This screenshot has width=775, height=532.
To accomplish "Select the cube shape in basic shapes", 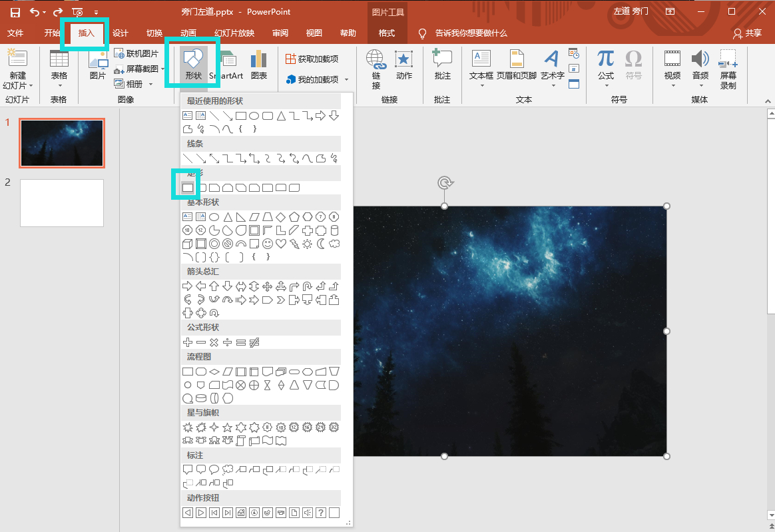I will [187, 244].
